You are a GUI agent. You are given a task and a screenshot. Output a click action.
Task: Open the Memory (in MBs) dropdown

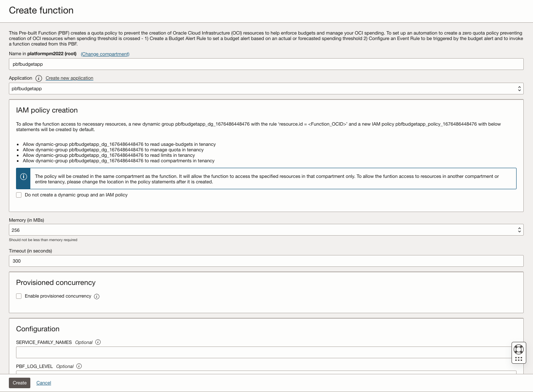pos(519,230)
